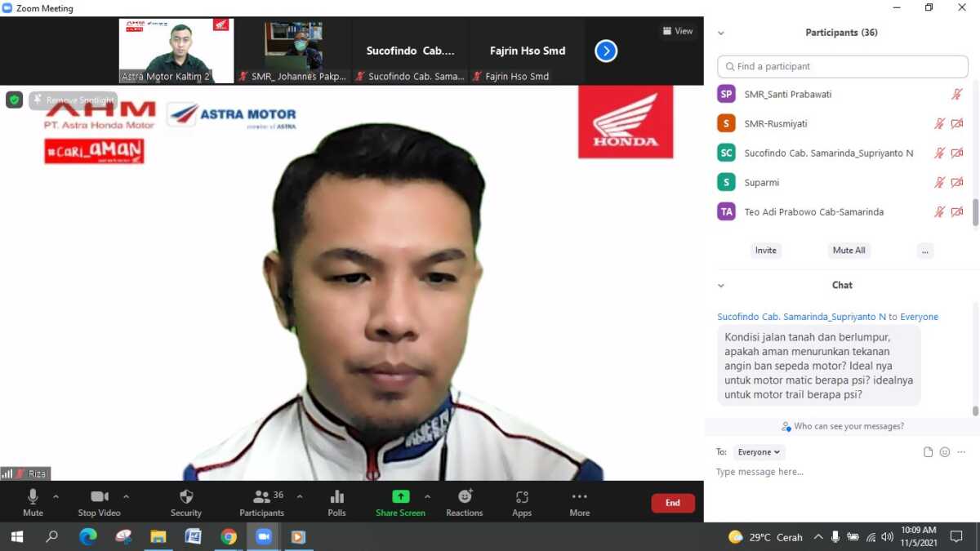980x551 pixels.
Task: Expand audio options arrow beside Mute
Action: click(56, 496)
